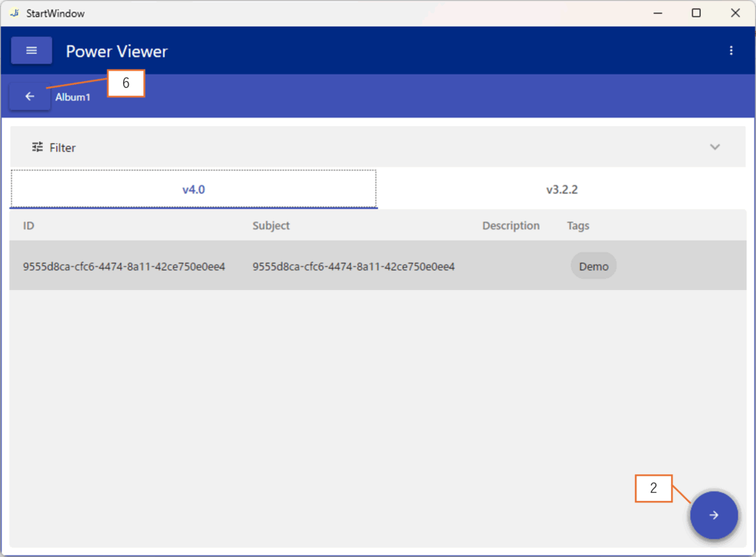Click the Album1 breadcrumb label
The image size is (756, 557).
click(72, 97)
